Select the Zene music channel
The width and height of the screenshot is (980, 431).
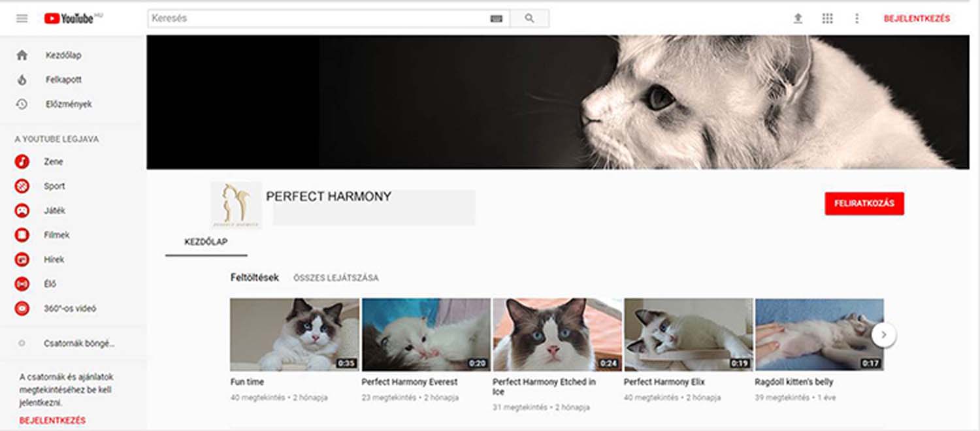coord(53,161)
